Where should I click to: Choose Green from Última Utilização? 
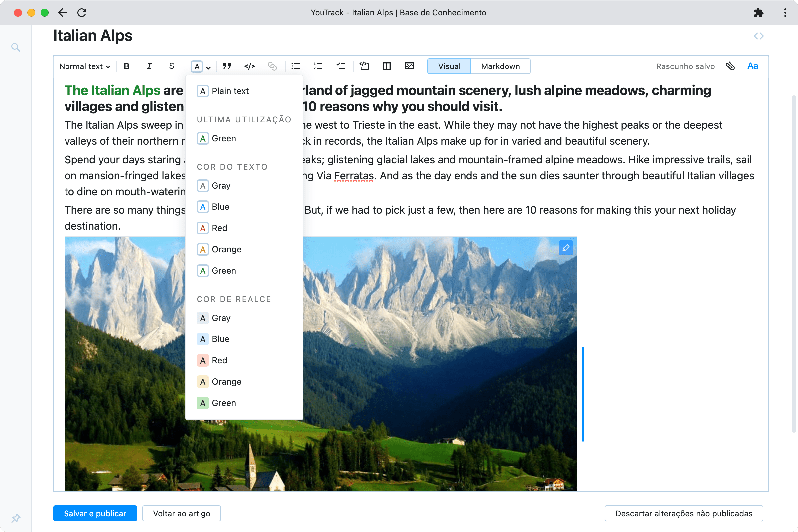[223, 138]
